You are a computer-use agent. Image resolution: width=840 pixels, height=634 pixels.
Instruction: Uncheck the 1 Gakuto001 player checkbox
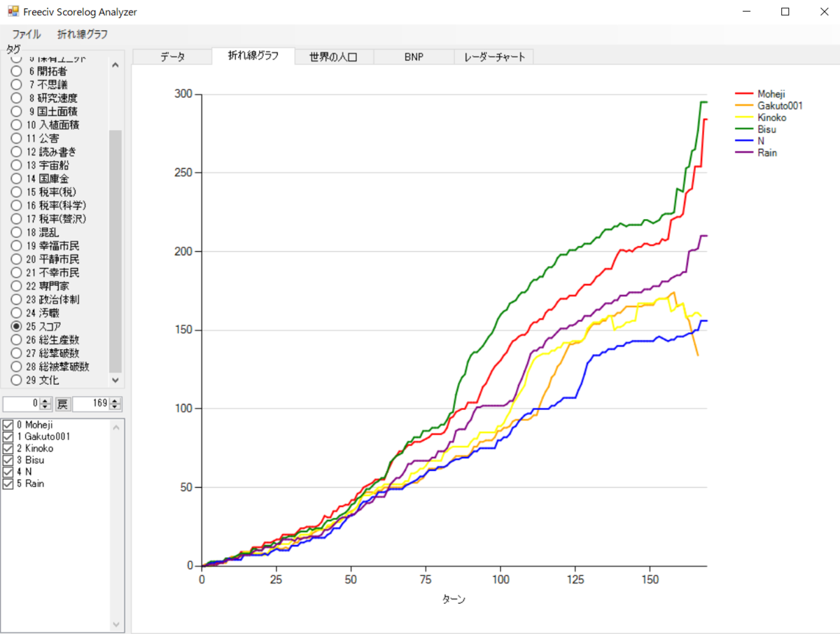click(8, 437)
